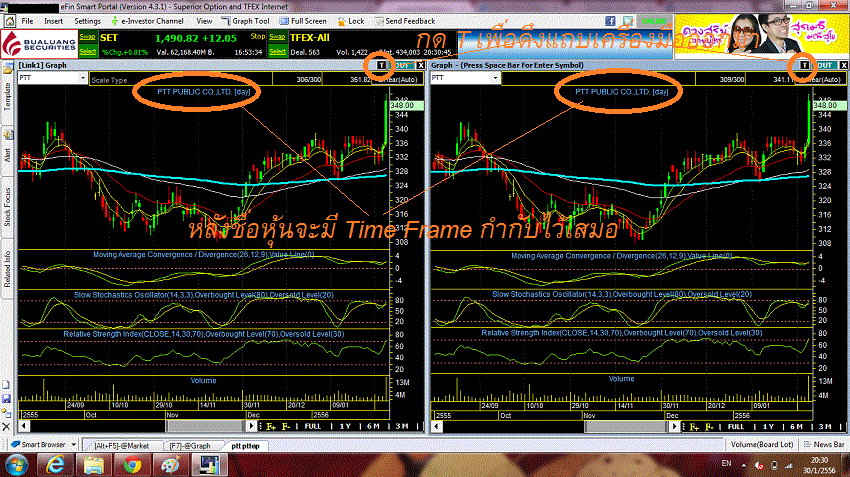
Task: Click Swap link beside TFEX-All
Action: pos(278,37)
